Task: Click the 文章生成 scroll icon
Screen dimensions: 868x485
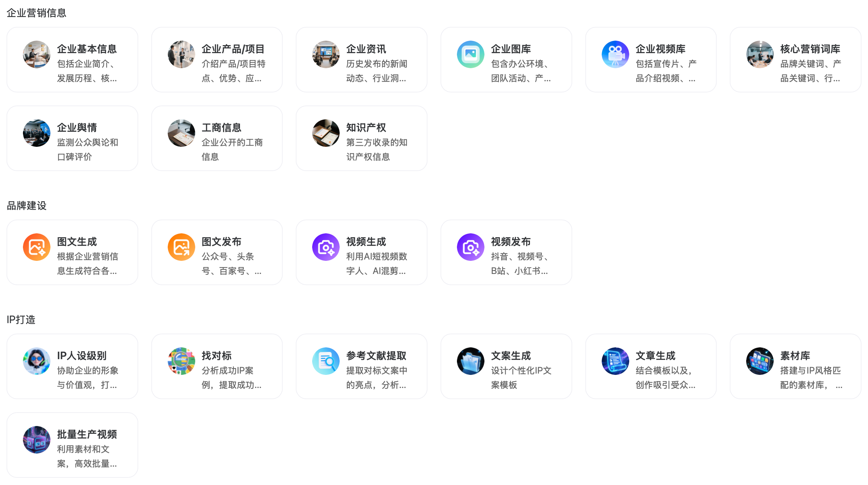Action: pyautogui.click(x=615, y=361)
